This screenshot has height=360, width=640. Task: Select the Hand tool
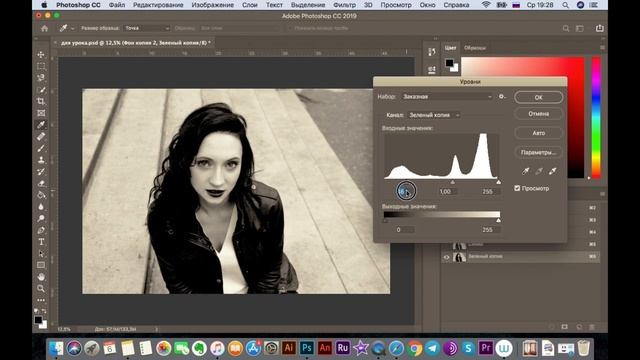point(41,277)
